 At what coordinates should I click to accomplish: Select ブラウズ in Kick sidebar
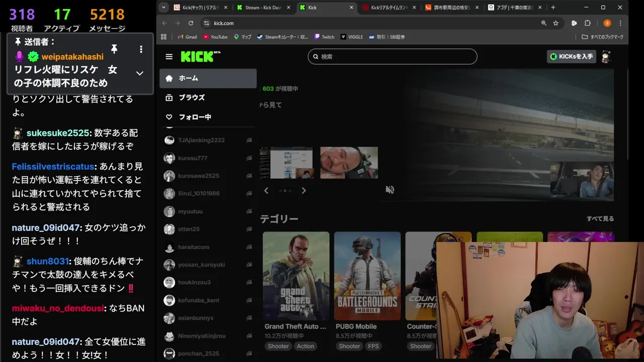click(x=208, y=98)
